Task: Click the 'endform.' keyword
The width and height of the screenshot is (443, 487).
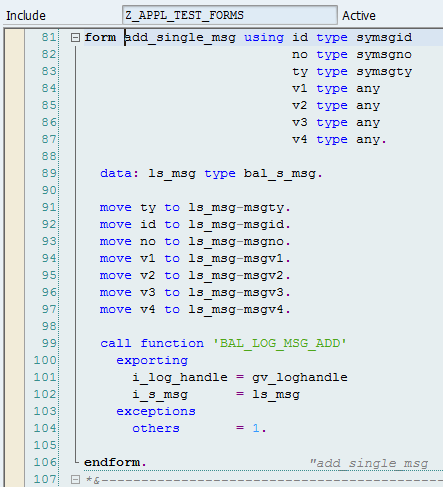Action: [115, 462]
